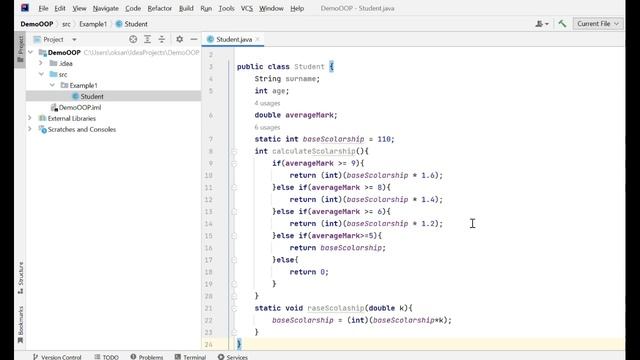Image resolution: width=640 pixels, height=360 pixels.
Task: Open the Build menu
Action: [186, 8]
